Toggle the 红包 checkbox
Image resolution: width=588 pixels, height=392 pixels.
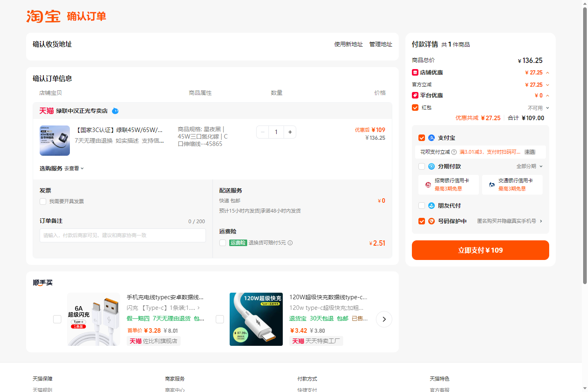pos(415,108)
